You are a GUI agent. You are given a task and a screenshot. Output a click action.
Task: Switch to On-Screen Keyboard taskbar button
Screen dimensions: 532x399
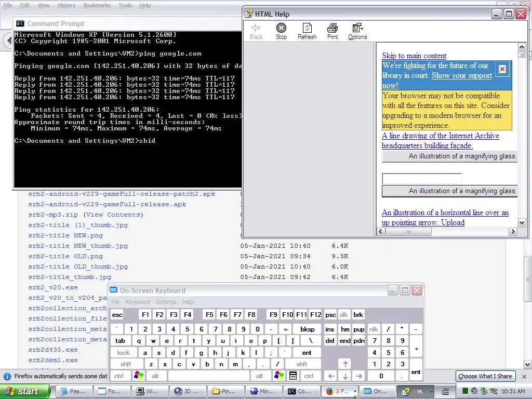click(x=378, y=391)
